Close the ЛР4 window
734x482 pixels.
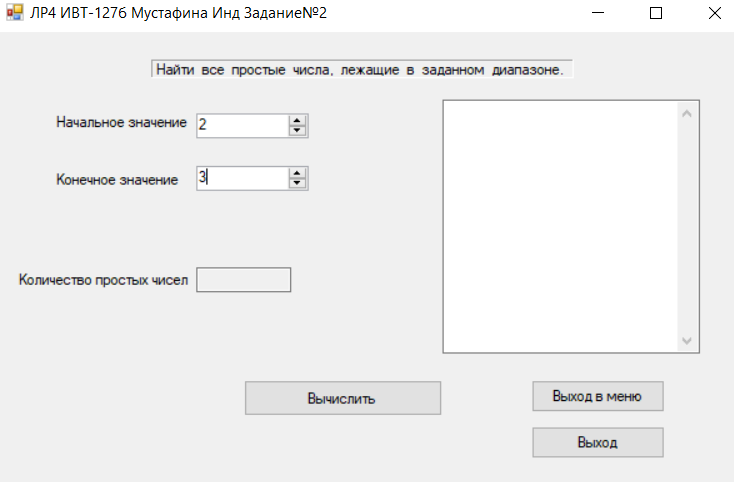click(714, 13)
